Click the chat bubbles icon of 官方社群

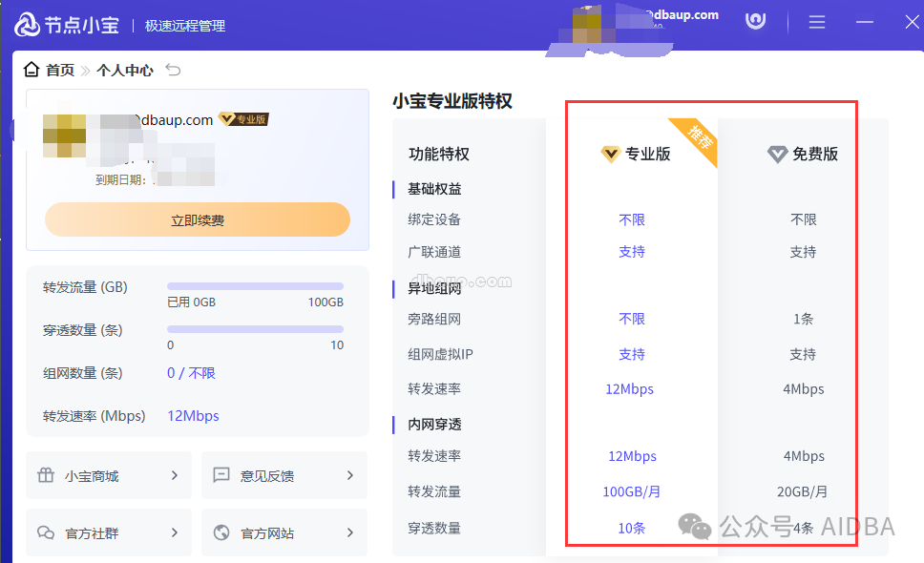coord(46,532)
